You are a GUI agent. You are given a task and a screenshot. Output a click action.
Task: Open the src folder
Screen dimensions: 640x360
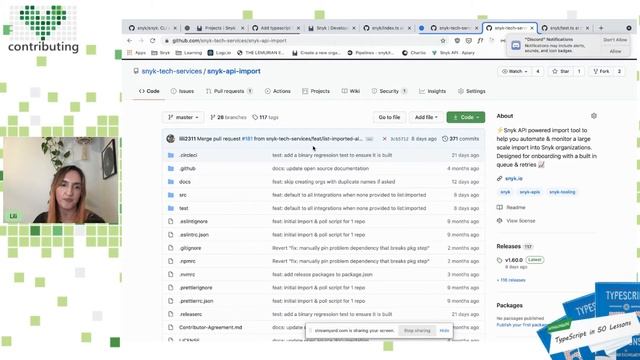click(183, 195)
